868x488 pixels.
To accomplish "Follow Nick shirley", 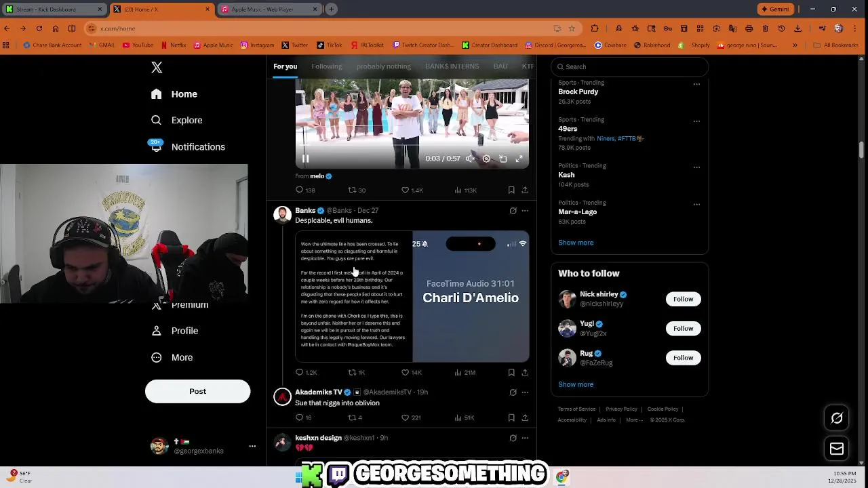I will point(683,299).
